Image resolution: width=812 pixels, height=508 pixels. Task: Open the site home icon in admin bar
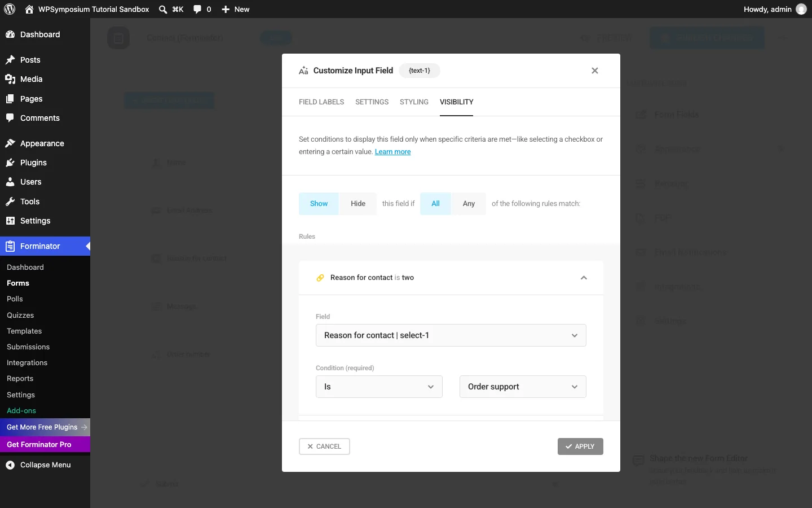click(29, 9)
